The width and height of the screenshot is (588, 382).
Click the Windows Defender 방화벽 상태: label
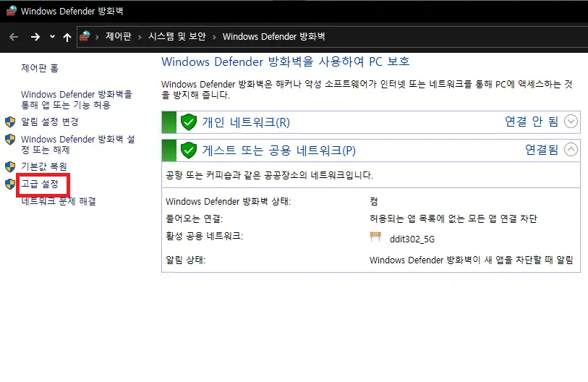(229, 201)
